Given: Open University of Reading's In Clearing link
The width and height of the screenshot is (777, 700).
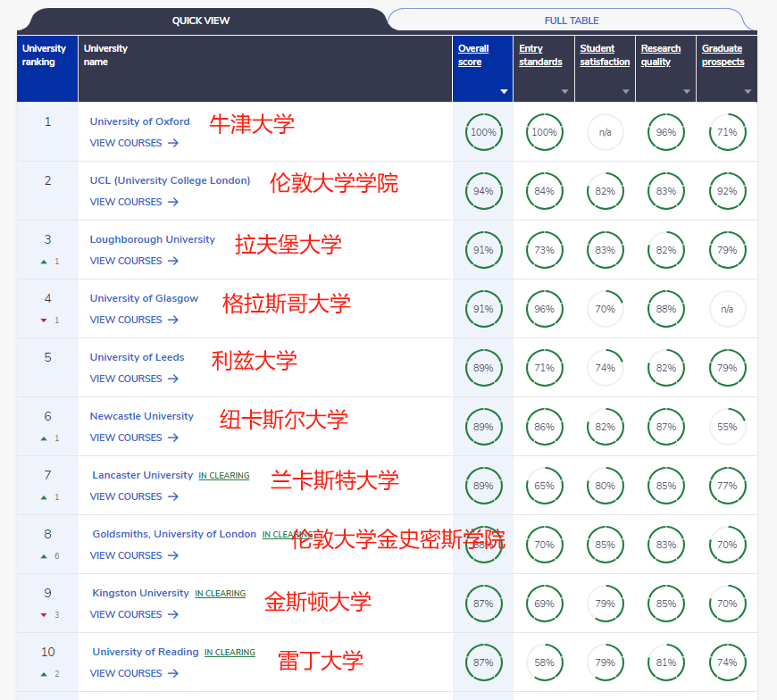Looking at the screenshot, I should (230, 653).
